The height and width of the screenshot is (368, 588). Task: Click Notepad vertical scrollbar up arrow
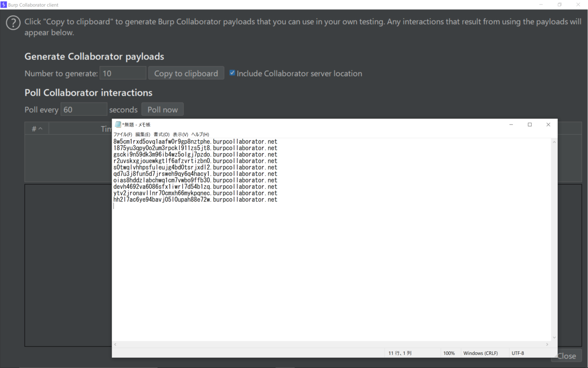coord(554,142)
